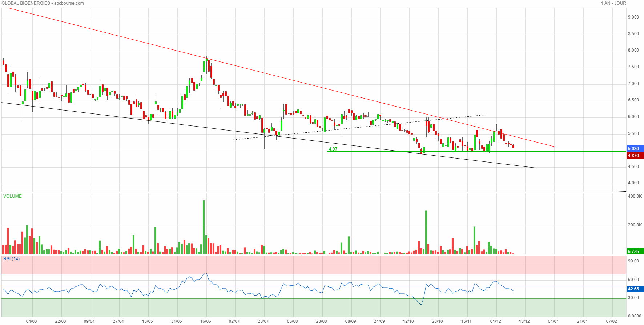Click the 7.000 price axis label

click(x=633, y=84)
